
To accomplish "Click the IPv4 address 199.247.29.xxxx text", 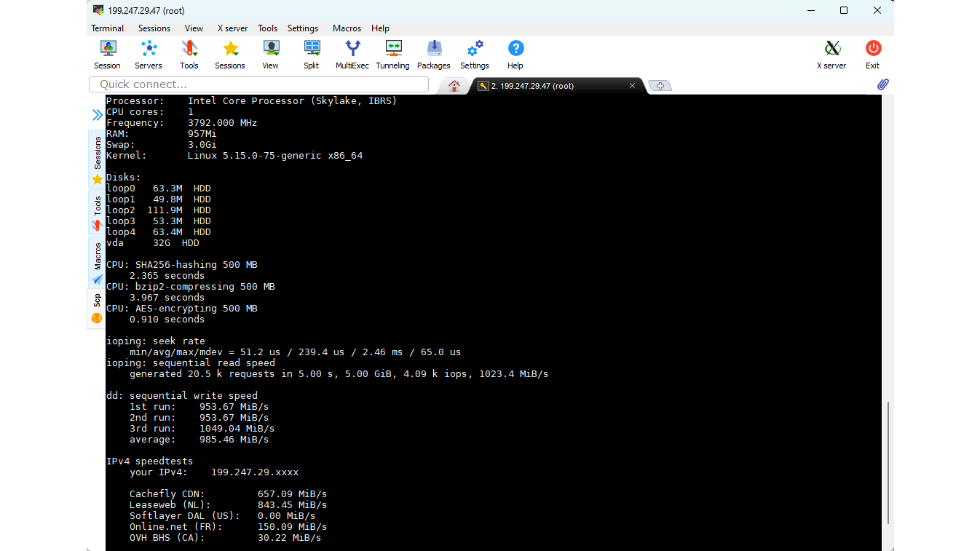I will pos(255,472).
